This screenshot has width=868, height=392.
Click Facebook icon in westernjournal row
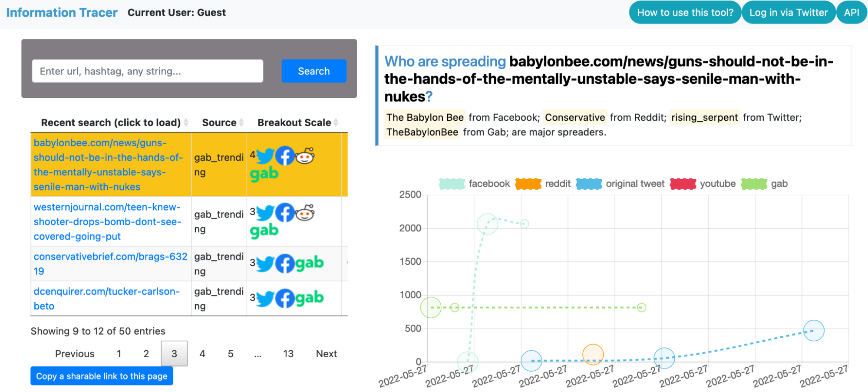pos(285,213)
